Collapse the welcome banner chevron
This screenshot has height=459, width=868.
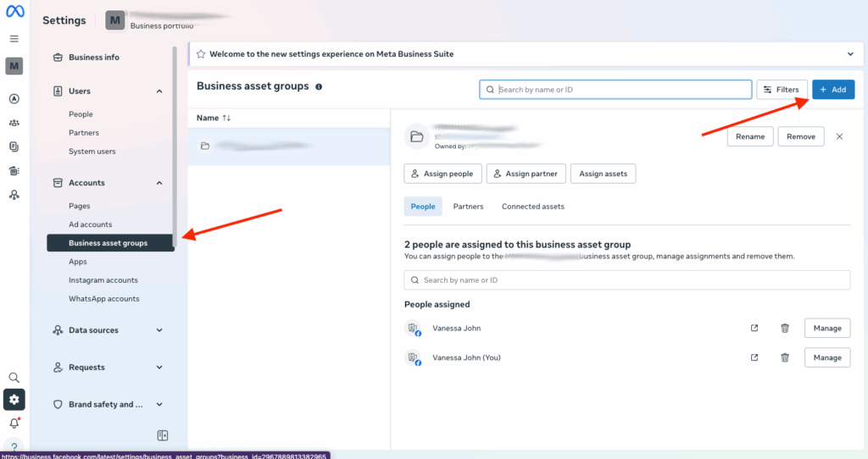[851, 54]
